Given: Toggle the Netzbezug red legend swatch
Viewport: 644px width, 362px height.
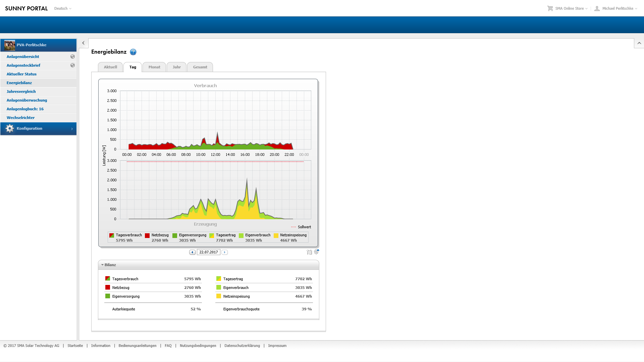Looking at the screenshot, I should 147,235.
